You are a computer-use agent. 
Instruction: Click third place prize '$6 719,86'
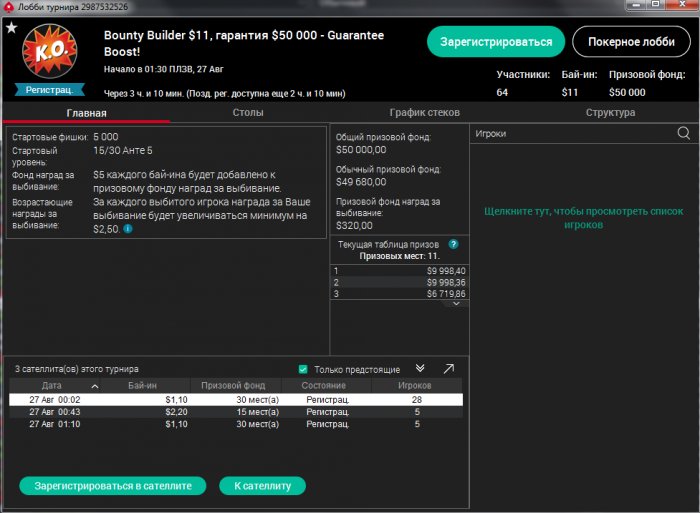pos(446,294)
